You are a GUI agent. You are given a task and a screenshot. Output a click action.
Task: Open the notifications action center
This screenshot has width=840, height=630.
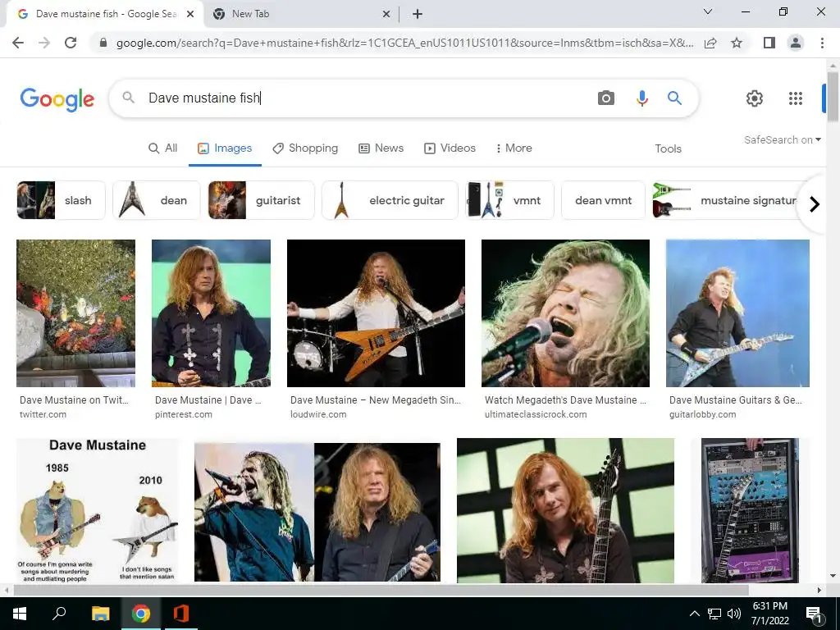tap(815, 614)
